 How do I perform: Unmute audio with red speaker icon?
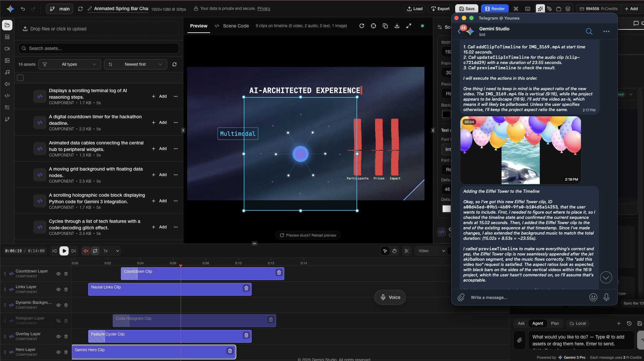click(86, 251)
